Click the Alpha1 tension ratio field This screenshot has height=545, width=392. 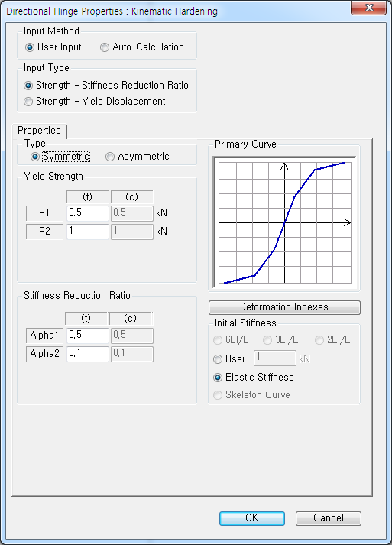point(88,336)
